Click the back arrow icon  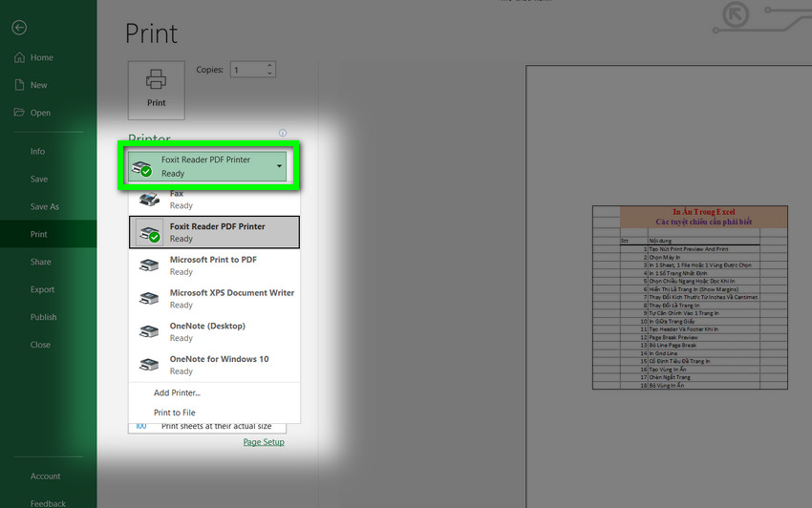(x=19, y=28)
